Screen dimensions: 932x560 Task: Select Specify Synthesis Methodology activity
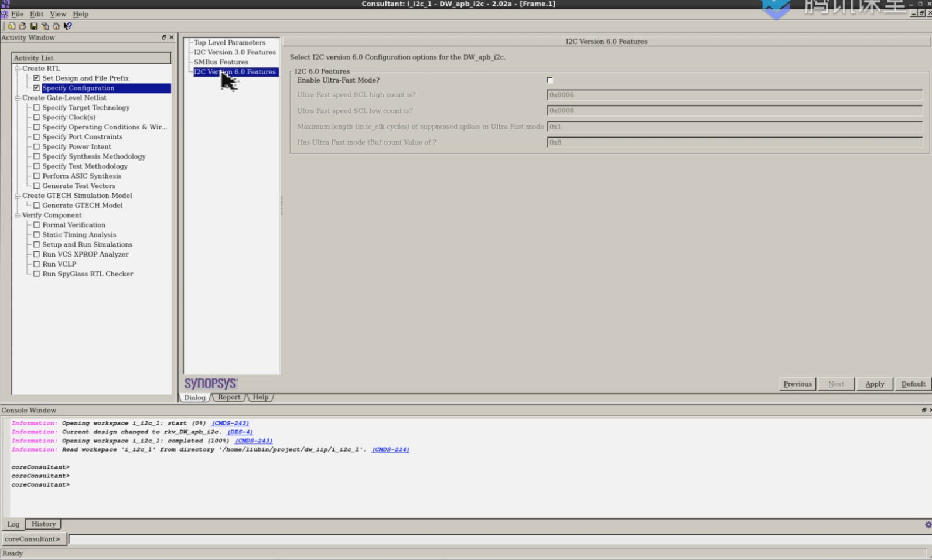[x=94, y=156]
